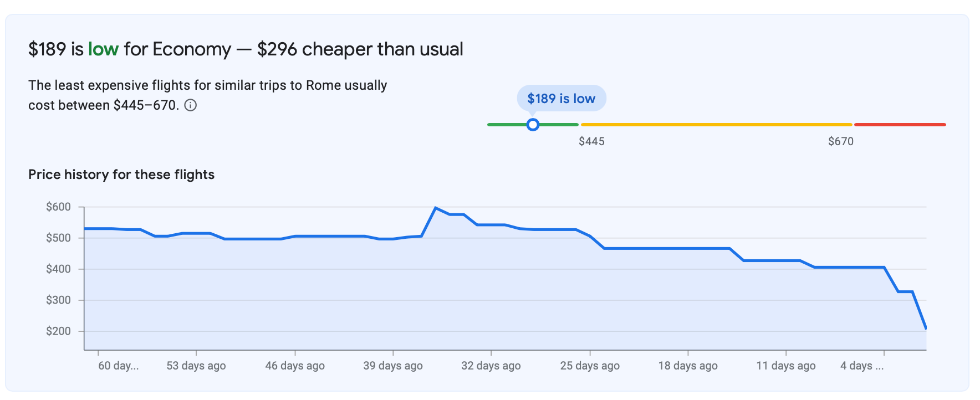Image resolution: width=980 pixels, height=400 pixels.
Task: Click the green word "low" in the headline
Action: (x=103, y=49)
